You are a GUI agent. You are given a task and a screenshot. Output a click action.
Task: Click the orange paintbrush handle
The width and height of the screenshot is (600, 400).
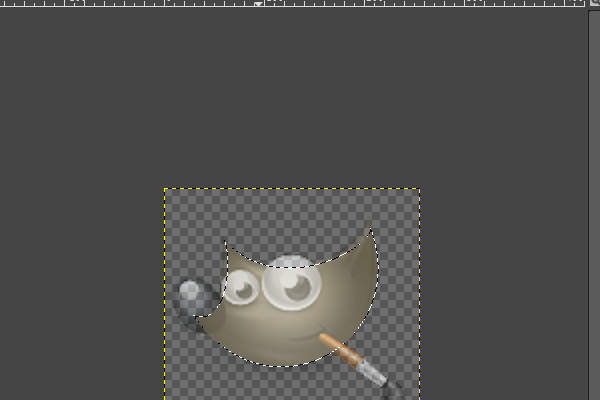pos(339,350)
